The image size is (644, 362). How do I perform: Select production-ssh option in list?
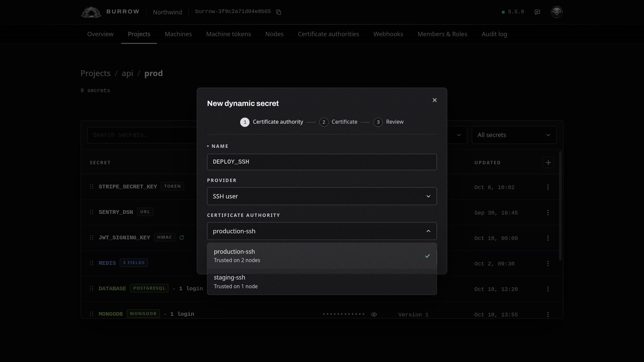click(x=322, y=256)
